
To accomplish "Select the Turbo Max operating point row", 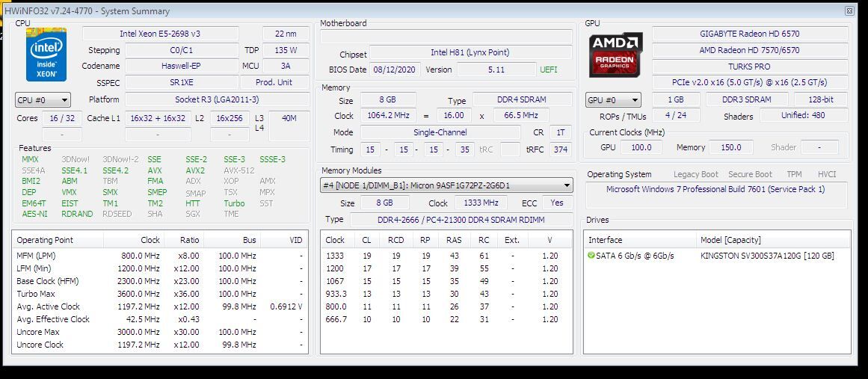I will tap(160, 294).
